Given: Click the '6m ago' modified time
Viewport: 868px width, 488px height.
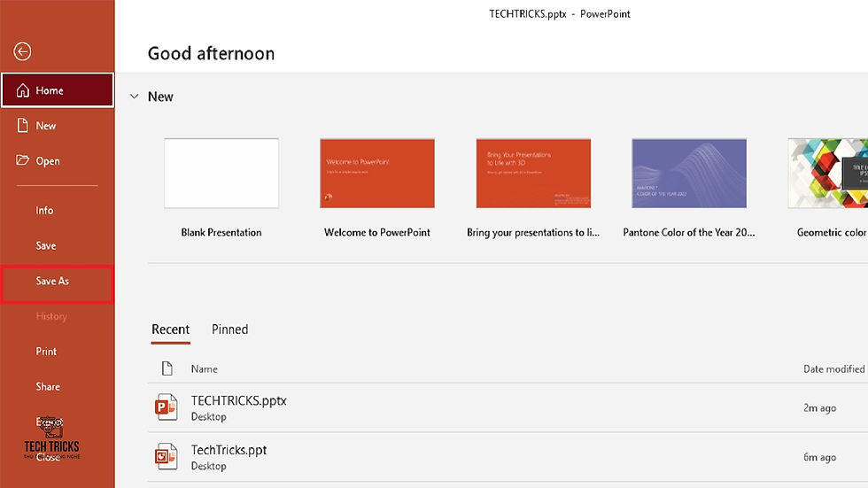Looking at the screenshot, I should [x=820, y=457].
